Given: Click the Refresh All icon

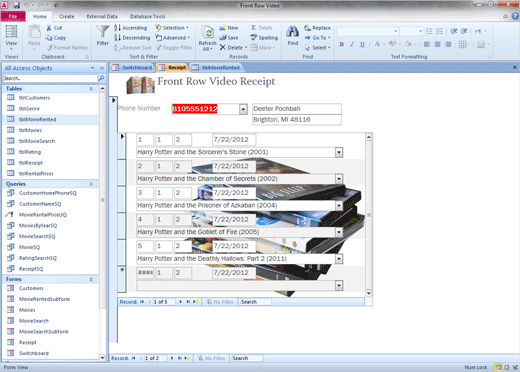Looking at the screenshot, I should click(208, 33).
